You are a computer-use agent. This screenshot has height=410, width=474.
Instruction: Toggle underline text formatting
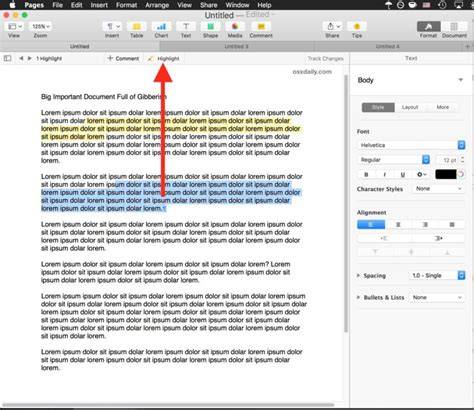coord(403,174)
